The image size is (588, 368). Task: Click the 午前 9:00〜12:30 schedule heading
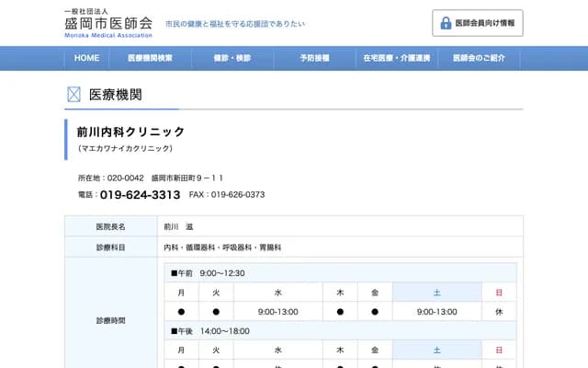pyautogui.click(x=209, y=273)
